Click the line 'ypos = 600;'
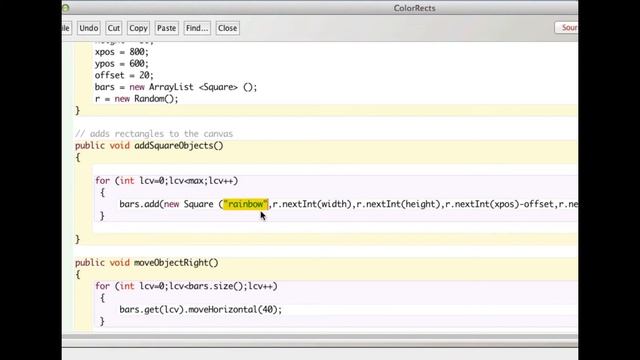Image resolution: width=640 pixels, height=360 pixels. point(122,64)
